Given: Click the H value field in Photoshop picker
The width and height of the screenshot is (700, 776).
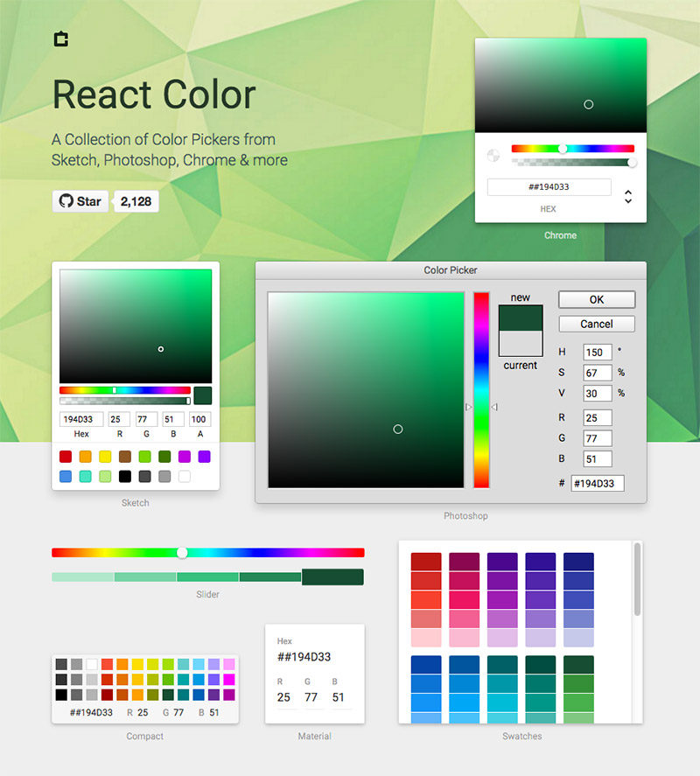Looking at the screenshot, I should [597, 352].
